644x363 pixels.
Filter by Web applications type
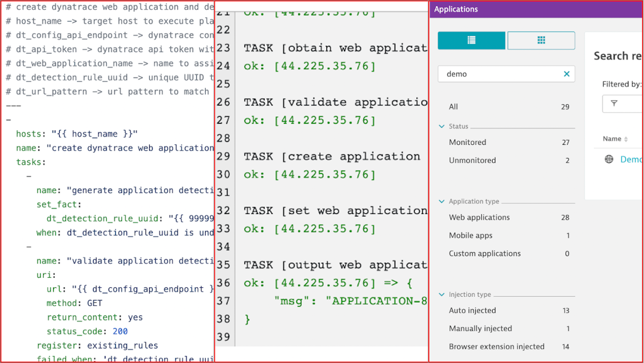click(x=479, y=217)
